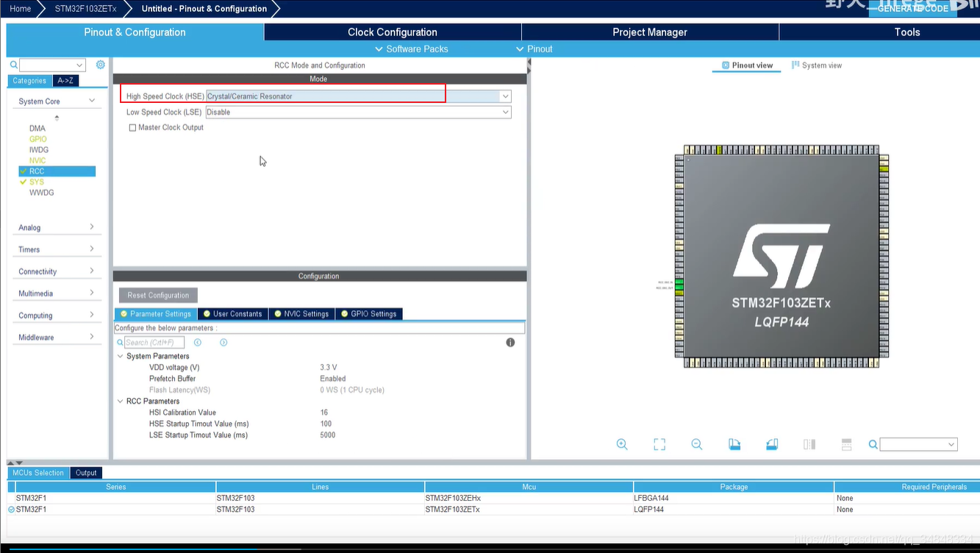Rotate the chip counter-clockwise
This screenshot has height=553, width=980.
coord(772,444)
